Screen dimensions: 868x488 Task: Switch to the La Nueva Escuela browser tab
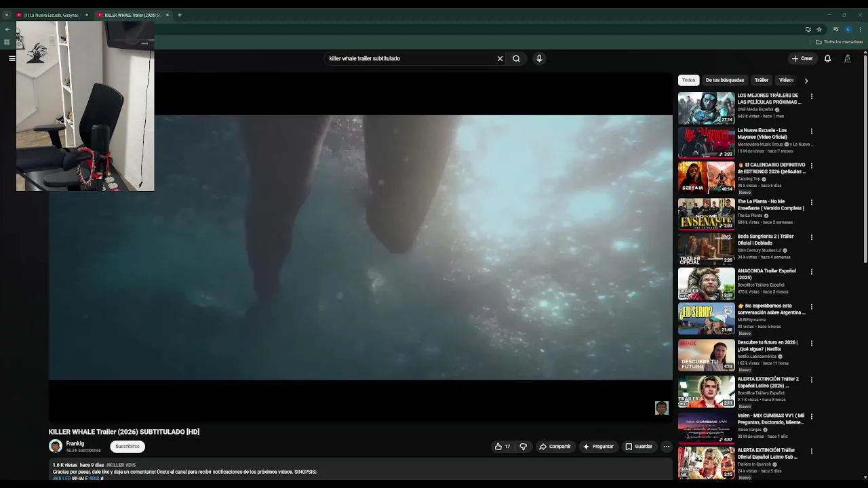(x=52, y=15)
